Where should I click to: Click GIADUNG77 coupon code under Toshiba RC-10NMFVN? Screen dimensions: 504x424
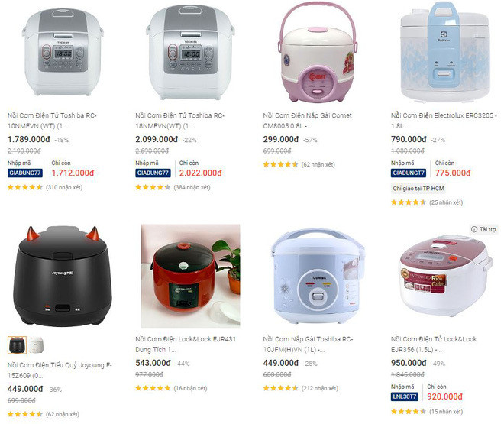pyautogui.click(x=25, y=173)
